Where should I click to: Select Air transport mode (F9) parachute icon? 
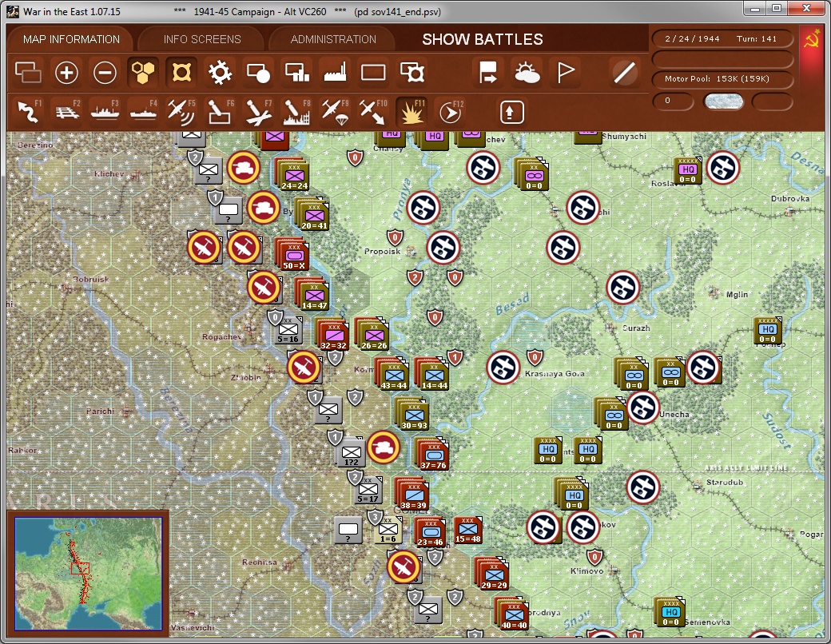click(335, 112)
